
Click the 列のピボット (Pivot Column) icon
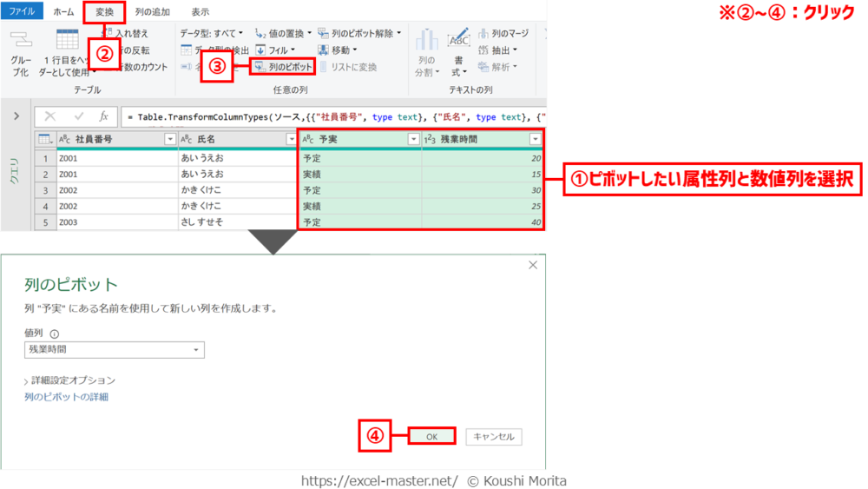click(260, 67)
